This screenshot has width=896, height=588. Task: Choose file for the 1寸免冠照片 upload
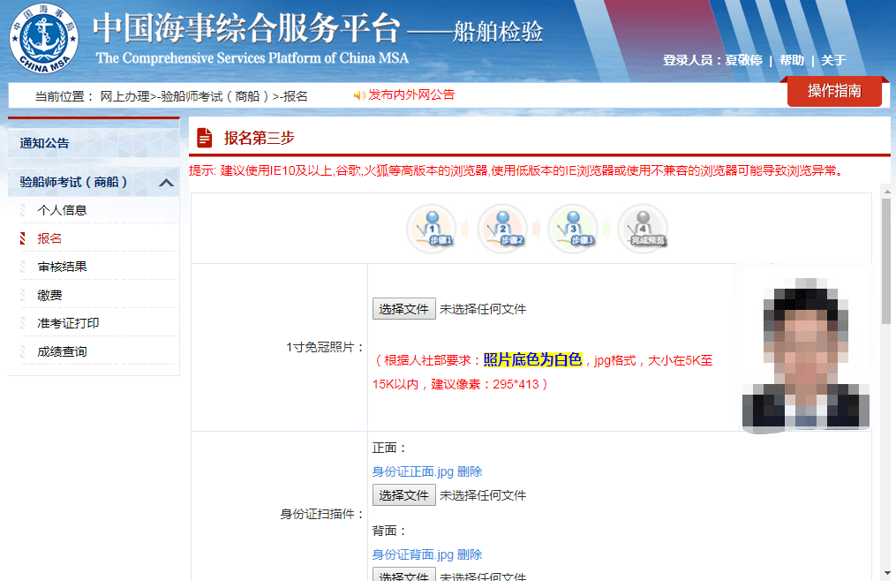(x=403, y=309)
